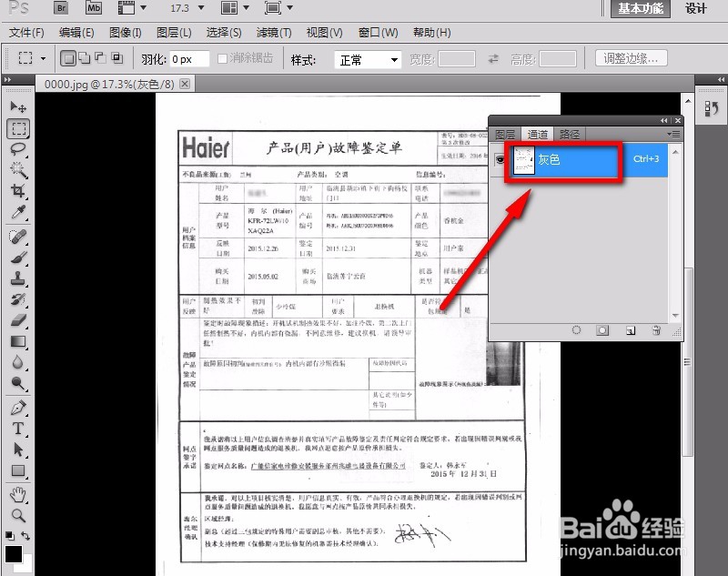Enable the 消除锯齿 anti-alias checkbox
This screenshot has width=728, height=576.
coord(222,57)
